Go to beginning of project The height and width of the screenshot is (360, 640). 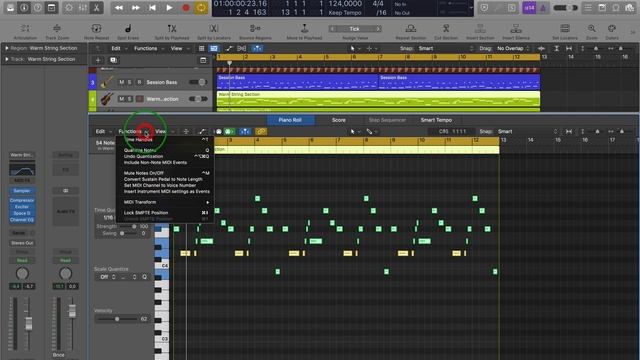click(152, 7)
